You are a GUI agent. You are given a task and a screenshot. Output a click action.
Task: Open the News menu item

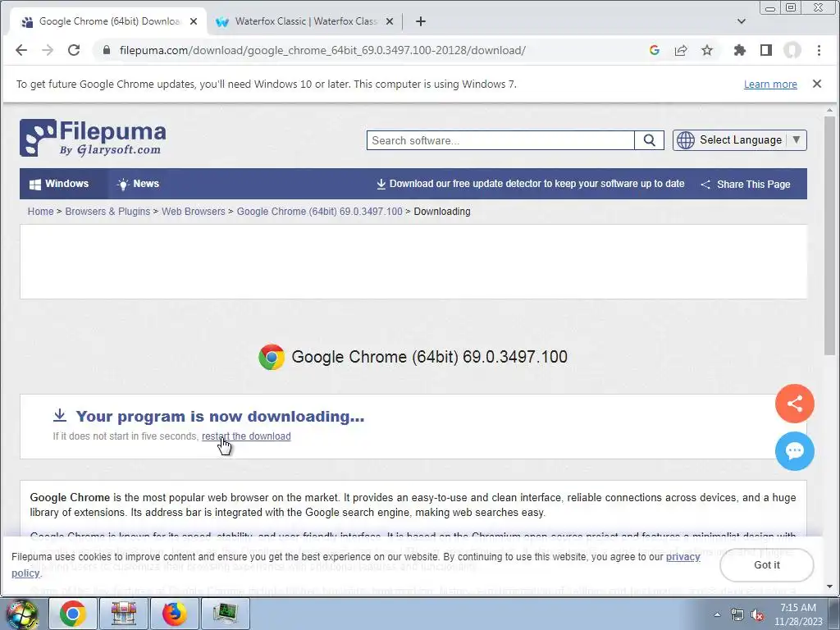pos(138,184)
